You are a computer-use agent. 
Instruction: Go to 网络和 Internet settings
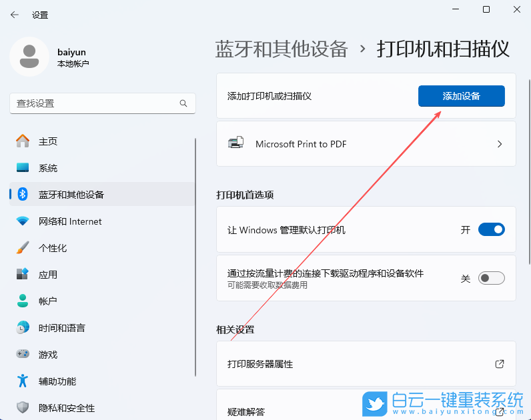(x=101, y=221)
